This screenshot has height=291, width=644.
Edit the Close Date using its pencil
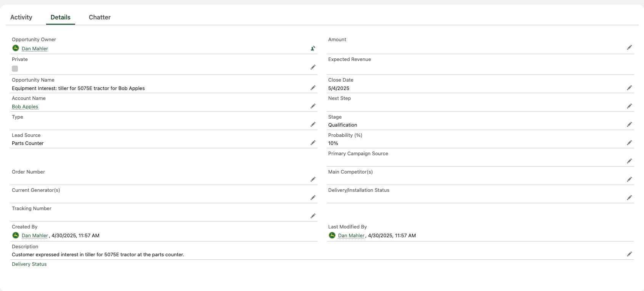[x=630, y=88]
